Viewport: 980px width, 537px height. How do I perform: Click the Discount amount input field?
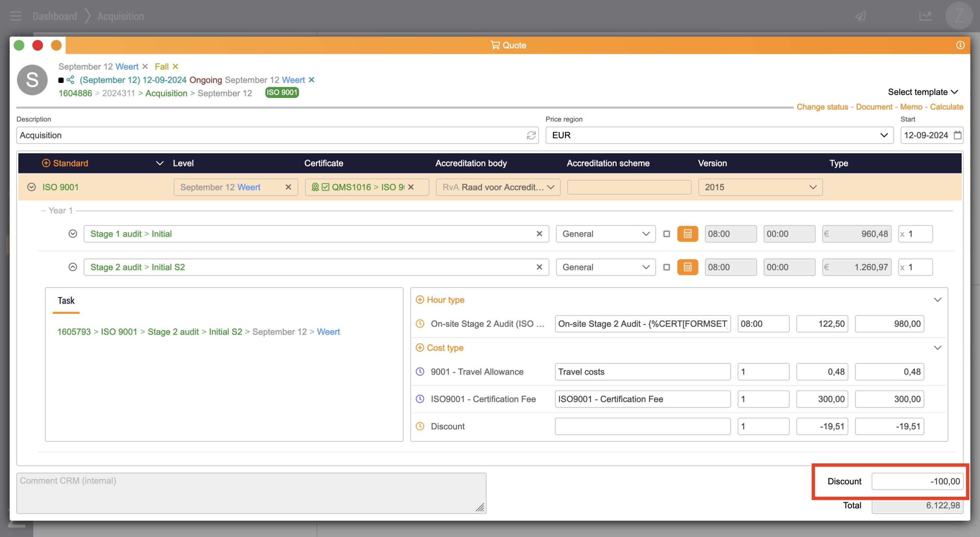917,482
